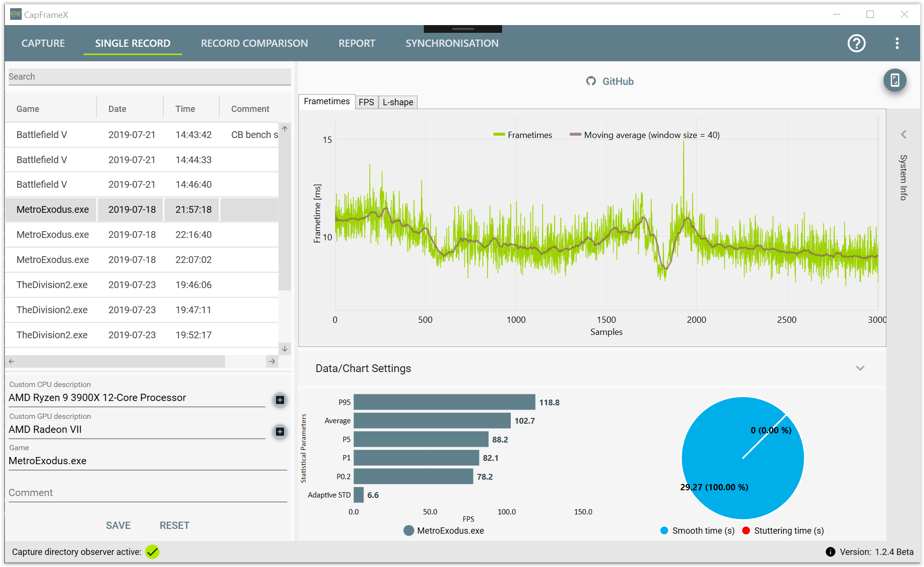This screenshot has width=924, height=567.
Task: Click the collapsed drag handle above the tabs
Action: [x=463, y=29]
